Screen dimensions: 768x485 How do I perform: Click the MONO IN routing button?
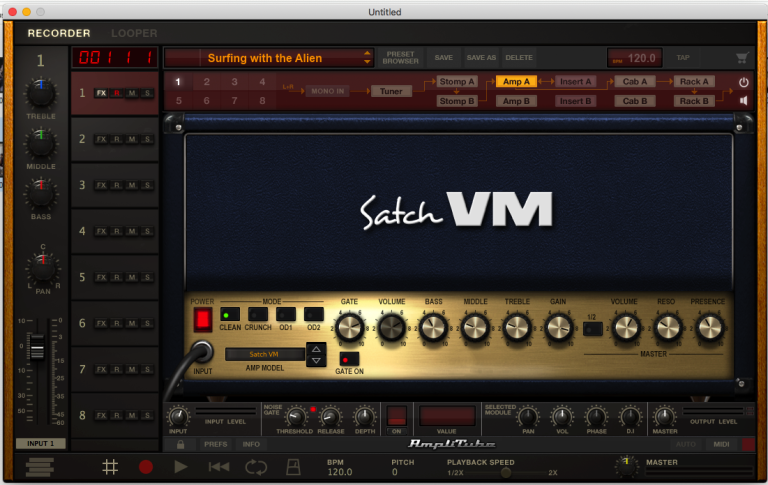tap(328, 91)
